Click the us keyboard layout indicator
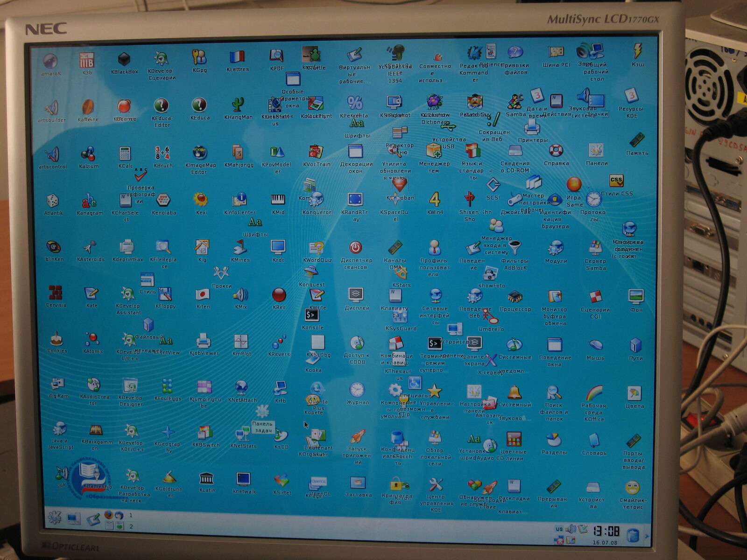This screenshot has width=747, height=560. click(x=559, y=529)
